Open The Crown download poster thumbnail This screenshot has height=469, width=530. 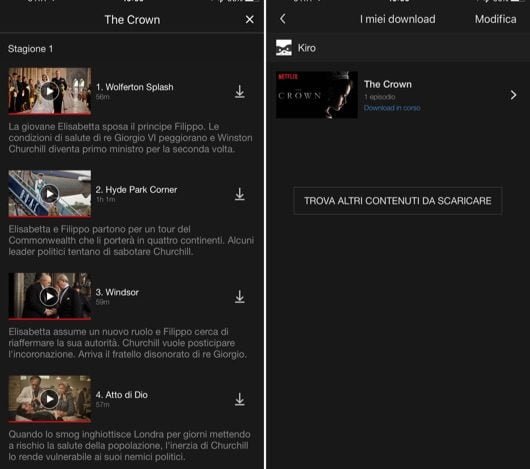pos(317,95)
